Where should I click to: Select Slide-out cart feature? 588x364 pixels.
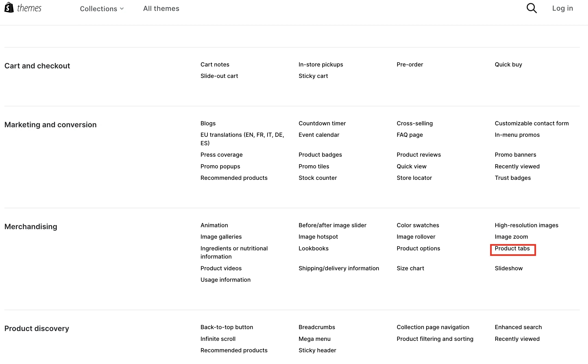[x=219, y=76]
